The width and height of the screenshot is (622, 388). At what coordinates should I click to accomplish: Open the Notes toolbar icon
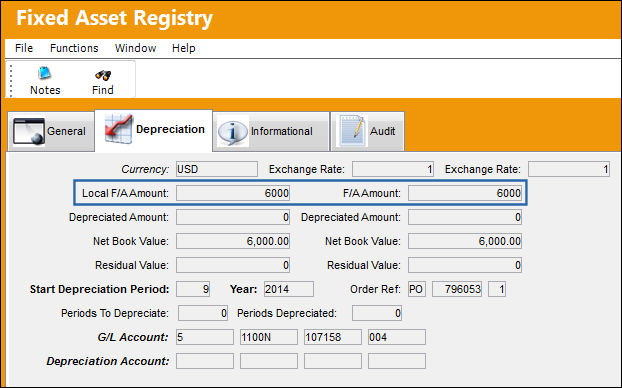tap(44, 73)
